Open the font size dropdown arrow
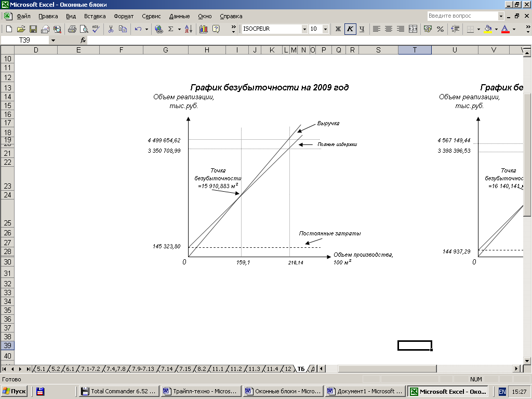 [325, 29]
